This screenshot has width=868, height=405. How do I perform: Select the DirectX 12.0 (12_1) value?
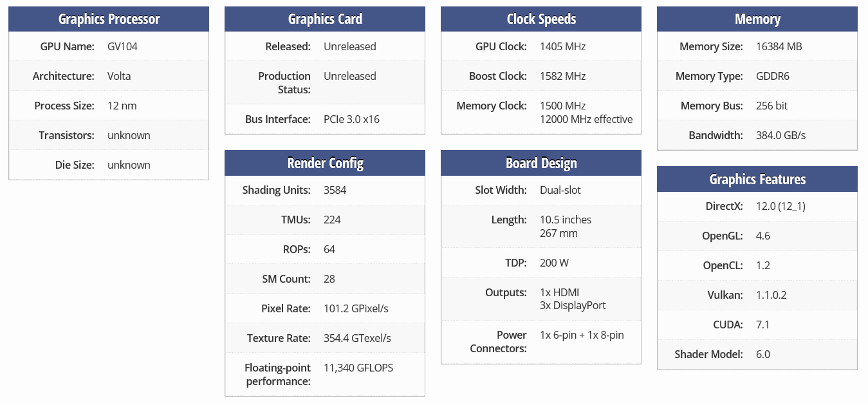tap(781, 206)
